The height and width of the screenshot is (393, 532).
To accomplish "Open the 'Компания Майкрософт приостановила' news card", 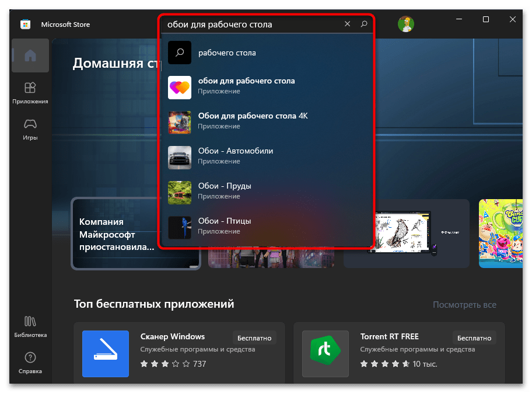I will [136, 234].
